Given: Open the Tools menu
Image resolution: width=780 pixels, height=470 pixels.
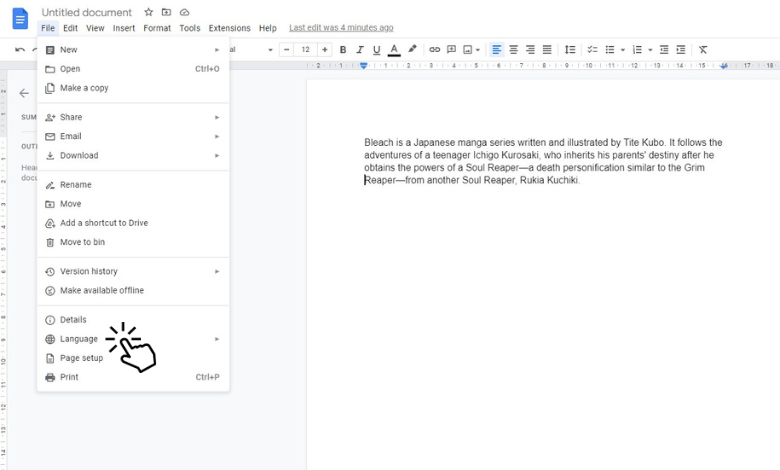Looking at the screenshot, I should click(x=190, y=28).
